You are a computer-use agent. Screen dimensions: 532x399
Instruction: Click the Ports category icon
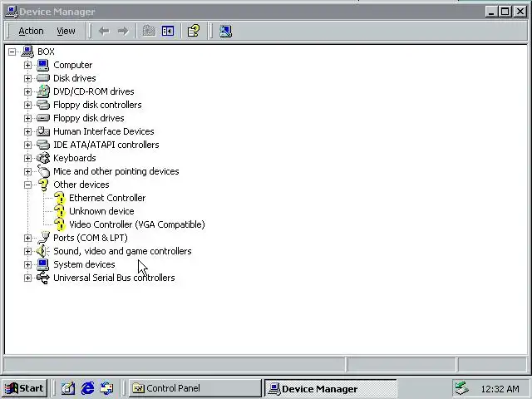43,238
